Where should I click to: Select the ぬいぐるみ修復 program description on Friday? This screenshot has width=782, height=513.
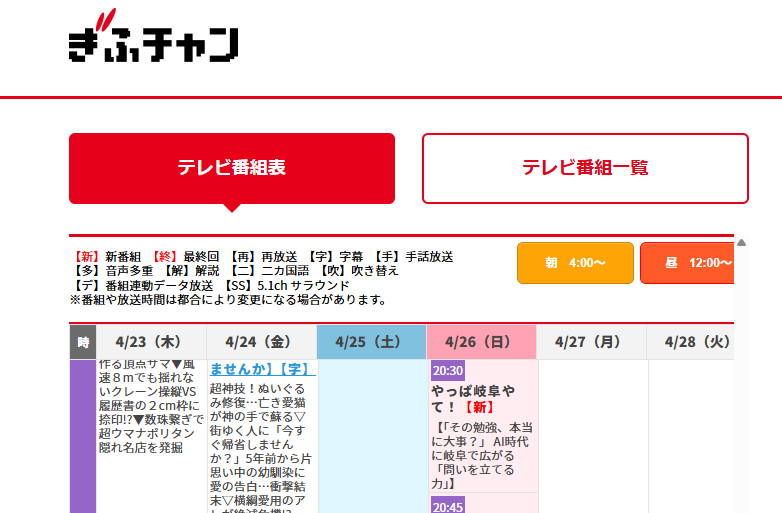click(261, 442)
